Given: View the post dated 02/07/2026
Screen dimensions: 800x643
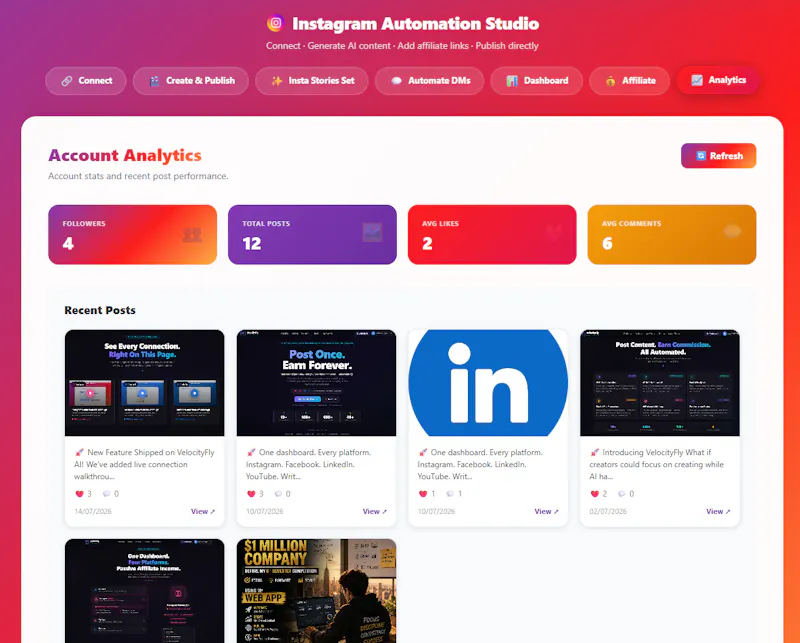Looking at the screenshot, I should click(x=718, y=511).
